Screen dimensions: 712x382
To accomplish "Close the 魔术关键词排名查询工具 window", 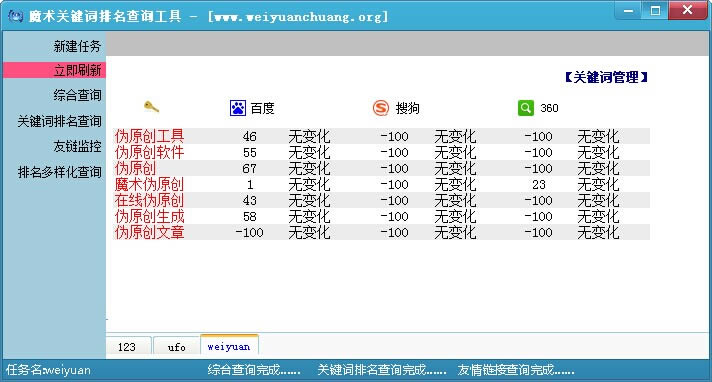I will pyautogui.click(x=688, y=10).
